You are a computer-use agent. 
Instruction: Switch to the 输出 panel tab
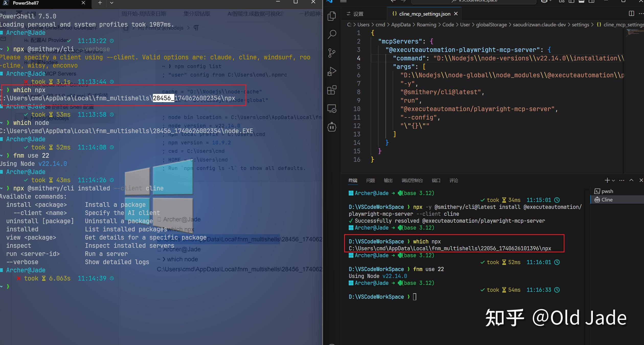[x=388, y=180]
